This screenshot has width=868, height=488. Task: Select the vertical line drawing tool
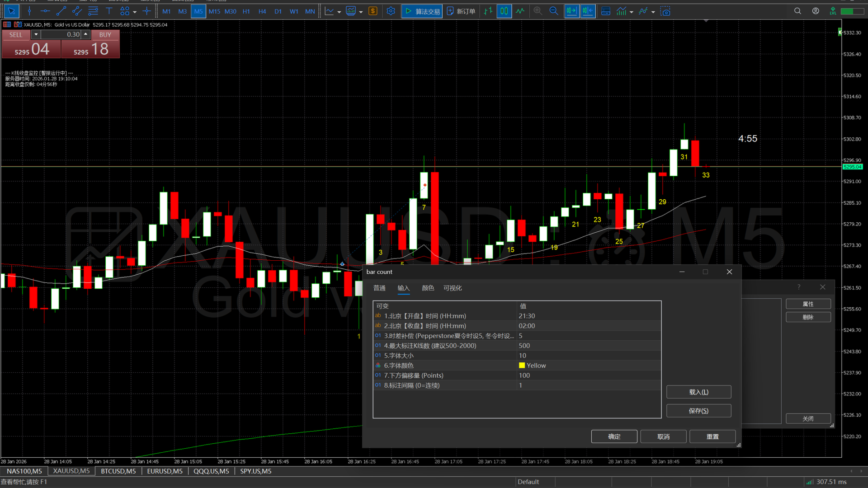click(29, 11)
